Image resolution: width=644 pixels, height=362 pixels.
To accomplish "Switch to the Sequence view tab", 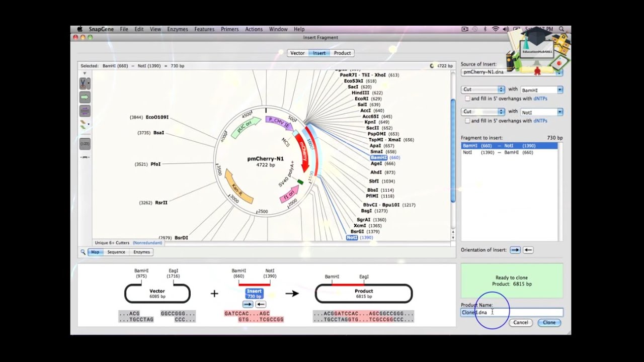I will (116, 252).
